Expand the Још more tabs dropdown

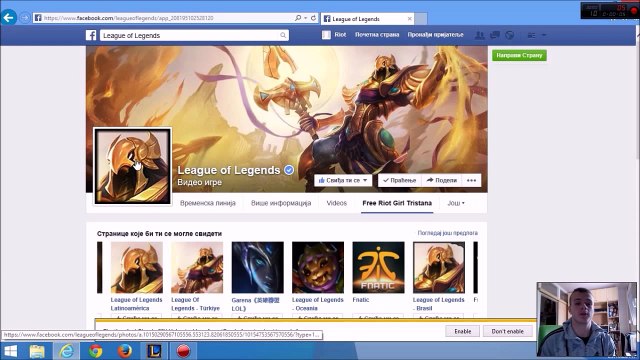(x=456, y=203)
